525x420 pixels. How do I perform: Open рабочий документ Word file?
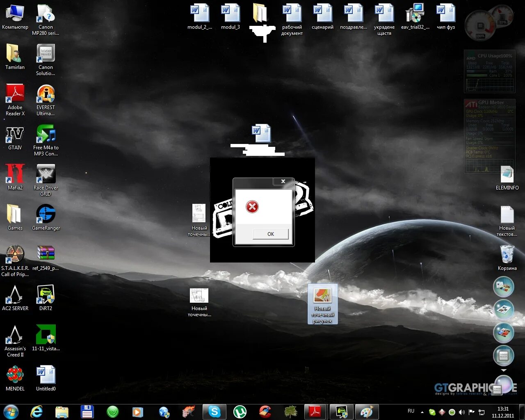tap(292, 20)
